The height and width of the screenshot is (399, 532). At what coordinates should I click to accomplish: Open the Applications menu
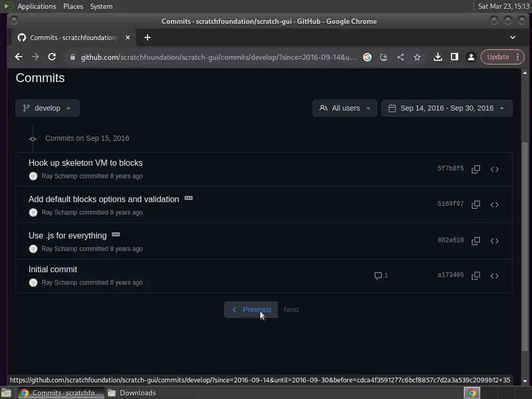[37, 6]
